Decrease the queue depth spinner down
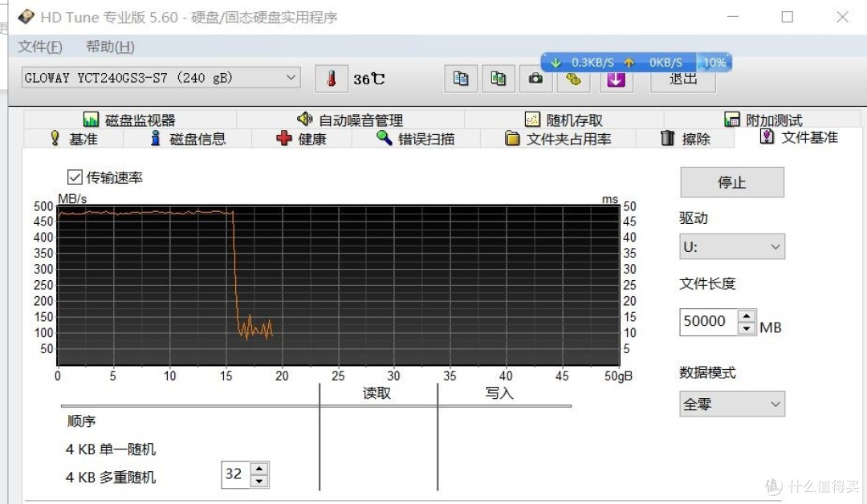Image resolution: width=867 pixels, height=504 pixels. pos(259,482)
